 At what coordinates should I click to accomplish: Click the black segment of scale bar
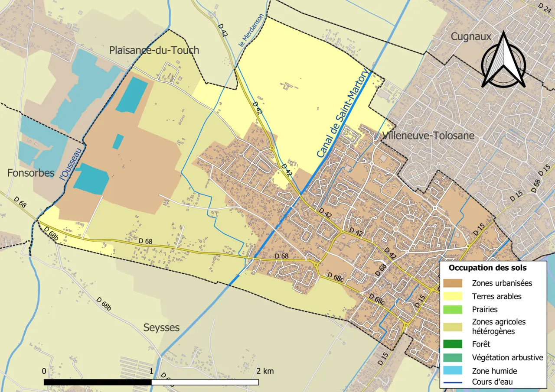click(98, 382)
